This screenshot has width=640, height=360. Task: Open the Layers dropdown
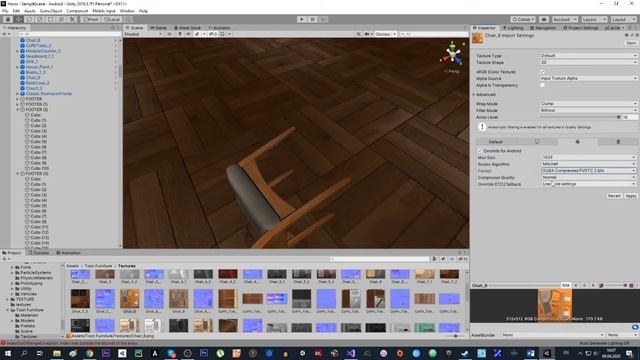click(x=594, y=19)
